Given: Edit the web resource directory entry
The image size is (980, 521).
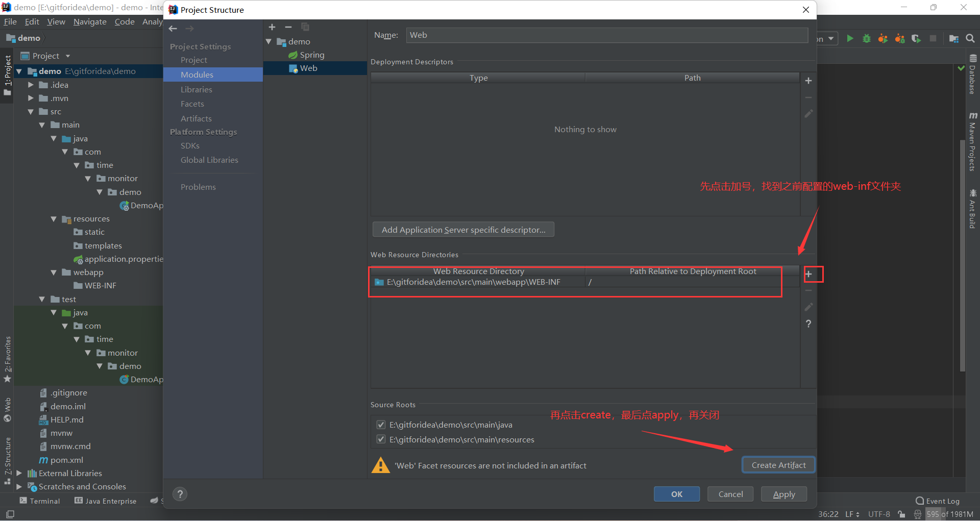Looking at the screenshot, I should tap(808, 307).
